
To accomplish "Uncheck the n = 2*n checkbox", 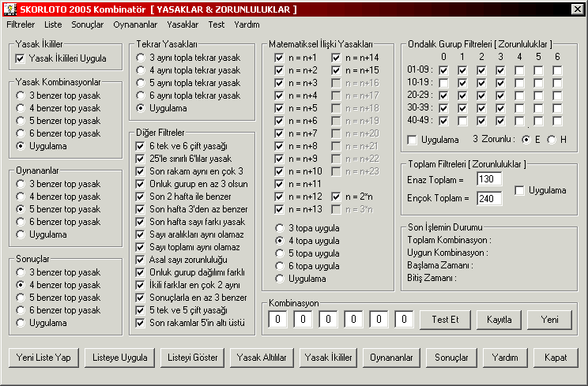I will (x=336, y=197).
